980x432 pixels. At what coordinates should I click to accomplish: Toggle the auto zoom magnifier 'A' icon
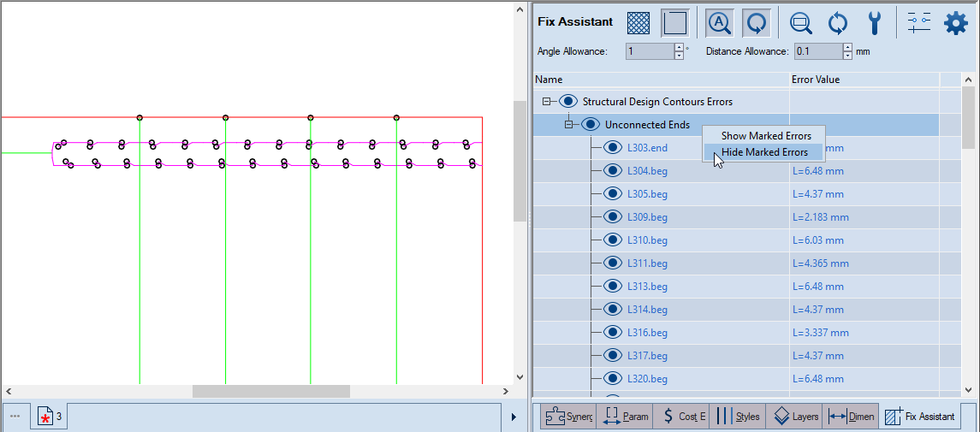pyautogui.click(x=719, y=22)
